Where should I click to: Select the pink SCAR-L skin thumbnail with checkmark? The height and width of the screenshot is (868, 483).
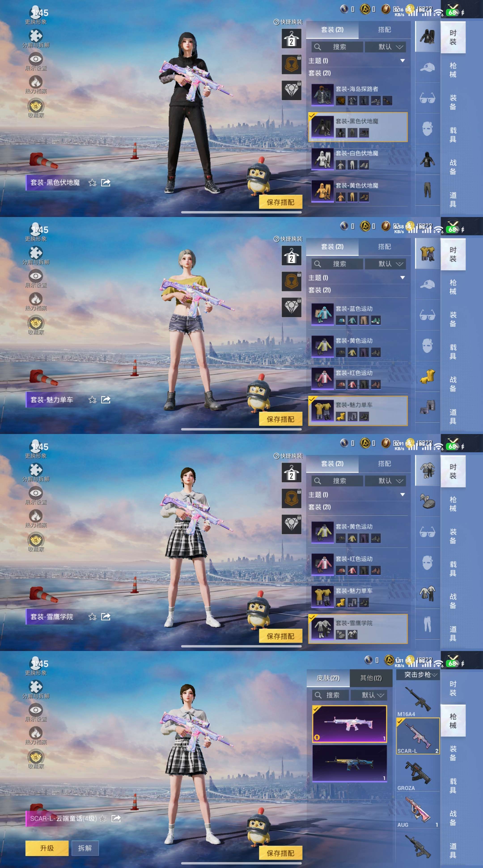(x=350, y=724)
